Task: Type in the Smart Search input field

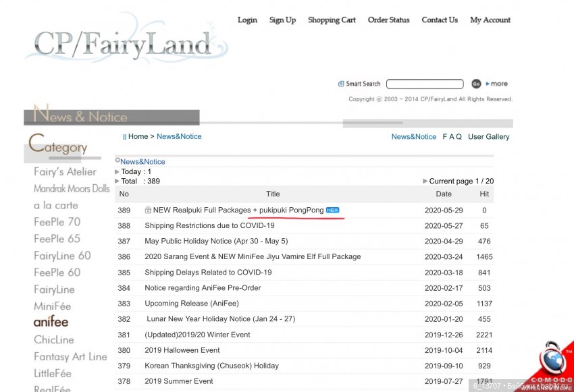Action: click(425, 84)
